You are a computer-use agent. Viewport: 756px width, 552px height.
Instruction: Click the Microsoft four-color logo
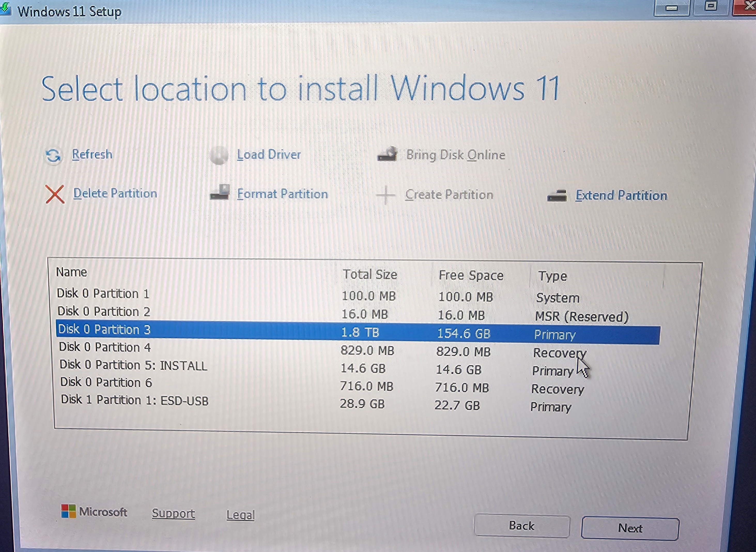click(x=68, y=511)
